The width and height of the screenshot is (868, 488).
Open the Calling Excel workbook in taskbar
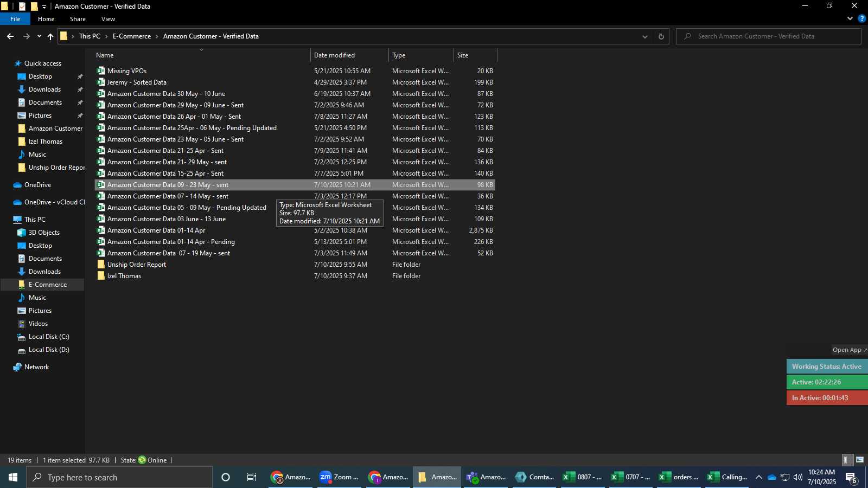pos(727,477)
